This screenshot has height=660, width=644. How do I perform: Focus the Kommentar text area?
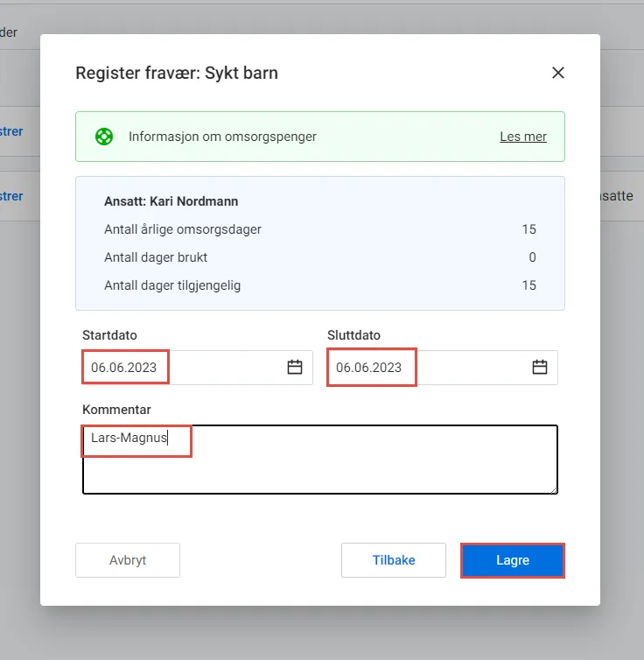(320, 460)
